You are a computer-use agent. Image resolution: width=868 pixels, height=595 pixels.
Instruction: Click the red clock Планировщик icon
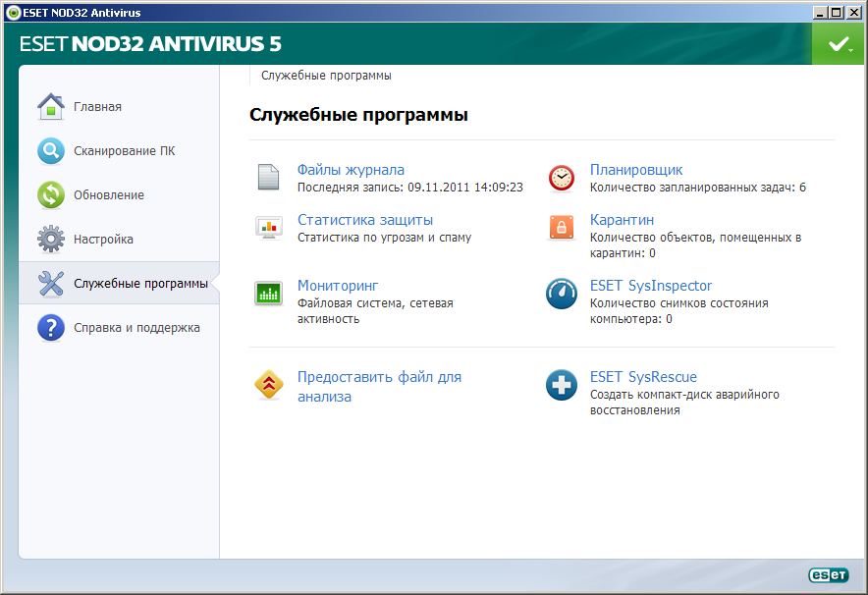561,178
